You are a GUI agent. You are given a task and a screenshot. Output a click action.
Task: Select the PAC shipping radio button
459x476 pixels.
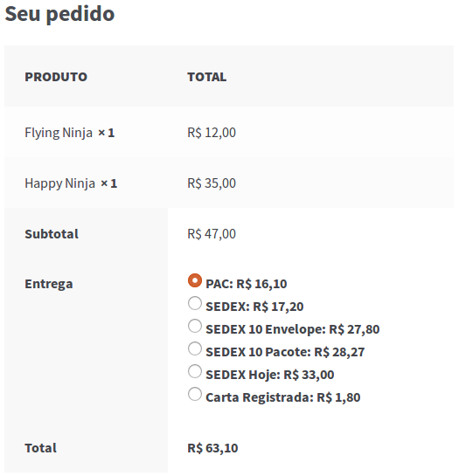pyautogui.click(x=195, y=280)
